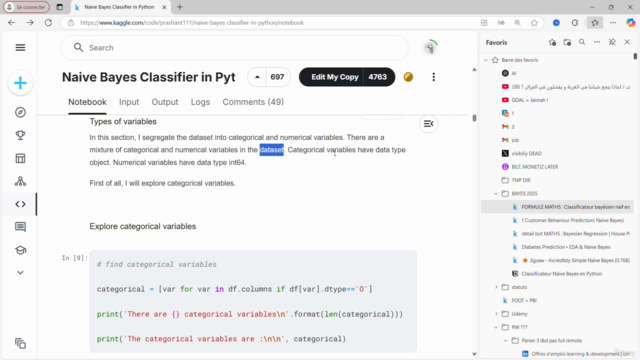Open Discussions icon in sidebar
Image resolution: width=640 pixels, height=360 pixels.
pyautogui.click(x=20, y=227)
